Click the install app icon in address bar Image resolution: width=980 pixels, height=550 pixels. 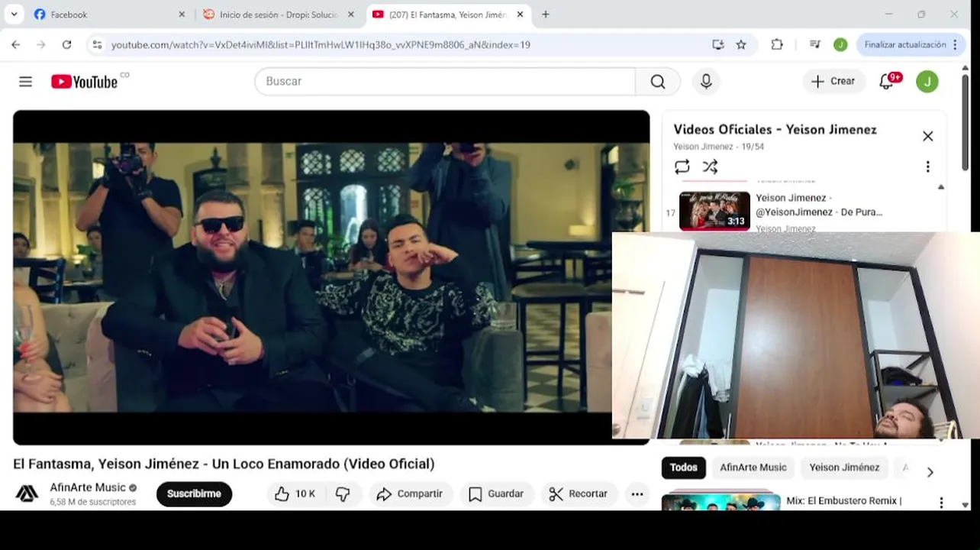[x=717, y=45]
